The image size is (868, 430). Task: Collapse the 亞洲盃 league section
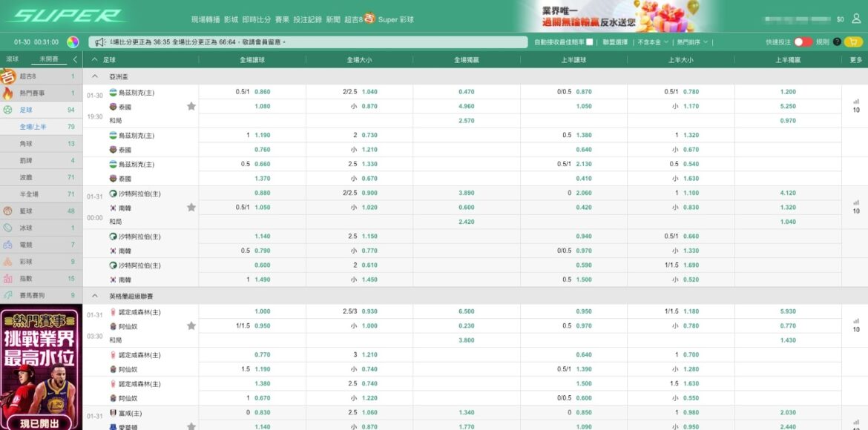pos(95,76)
